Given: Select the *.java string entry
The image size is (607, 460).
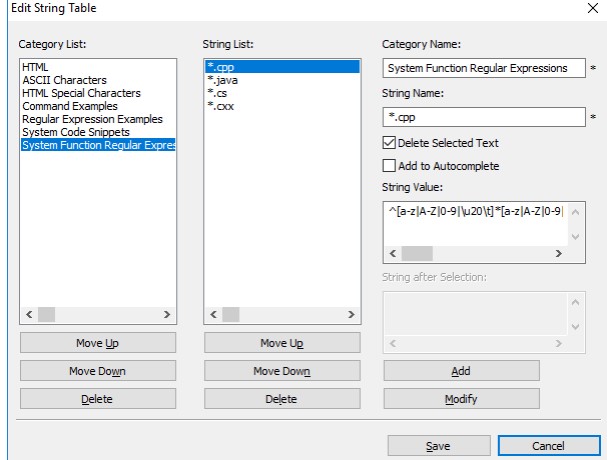Looking at the screenshot, I should tap(224, 80).
